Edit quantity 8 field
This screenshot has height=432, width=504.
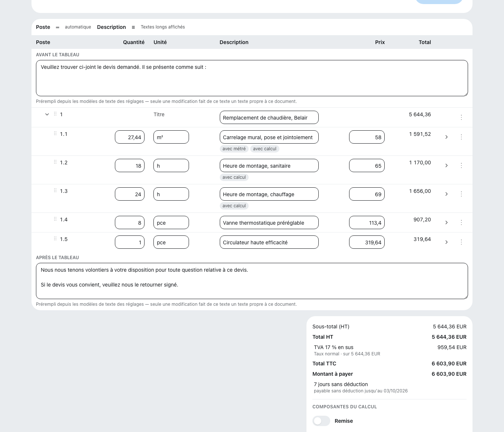130,222
